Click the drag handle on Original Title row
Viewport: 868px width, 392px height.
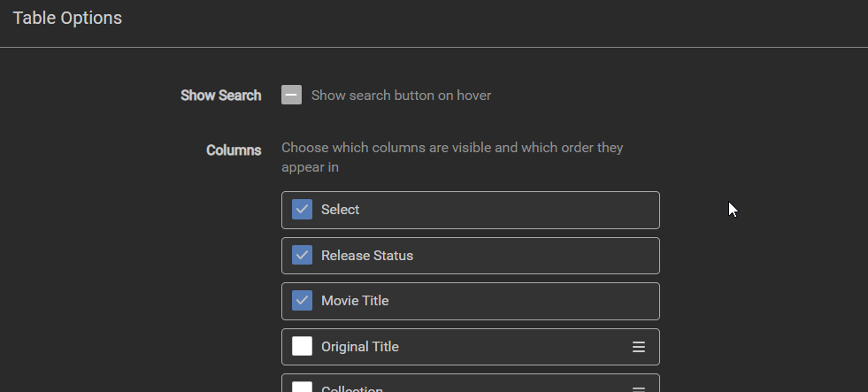639,347
